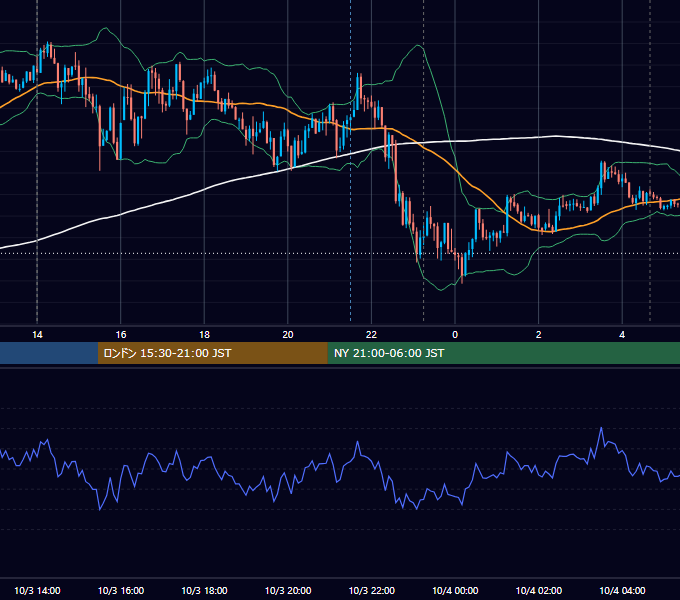Screen dimensions: 680x600
Task: Click hour label 18 on chart axis
Action: tap(204, 335)
